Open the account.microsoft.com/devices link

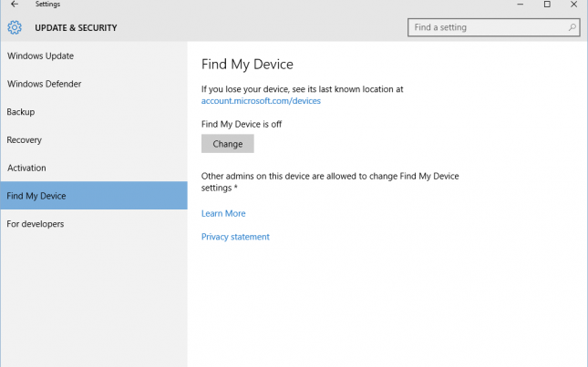(x=261, y=101)
